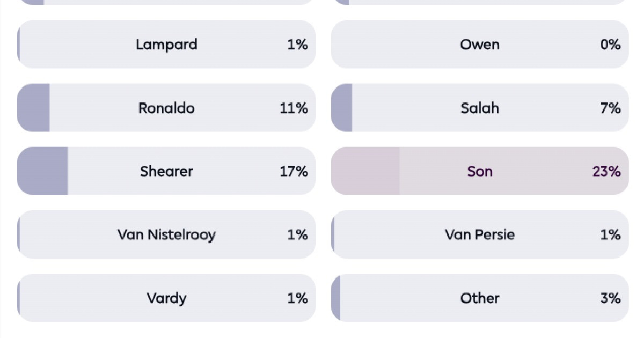Click the 23% value beside Son

606,171
